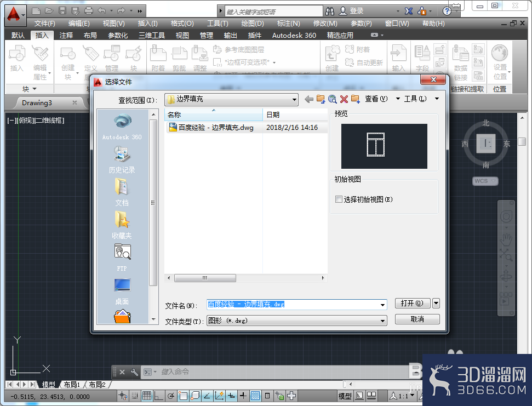Open the WCS dropdown under the ViewCube
The image size is (532, 406).
coord(485,181)
